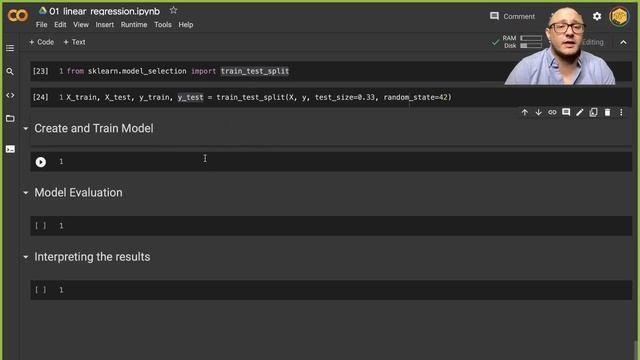
Task: Delete the cell with trash icon
Action: [x=607, y=112]
